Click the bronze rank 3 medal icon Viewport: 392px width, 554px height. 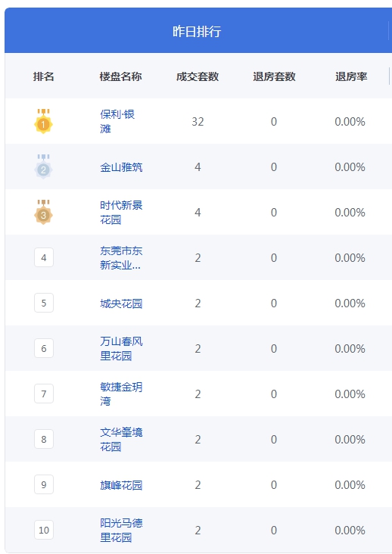43,212
